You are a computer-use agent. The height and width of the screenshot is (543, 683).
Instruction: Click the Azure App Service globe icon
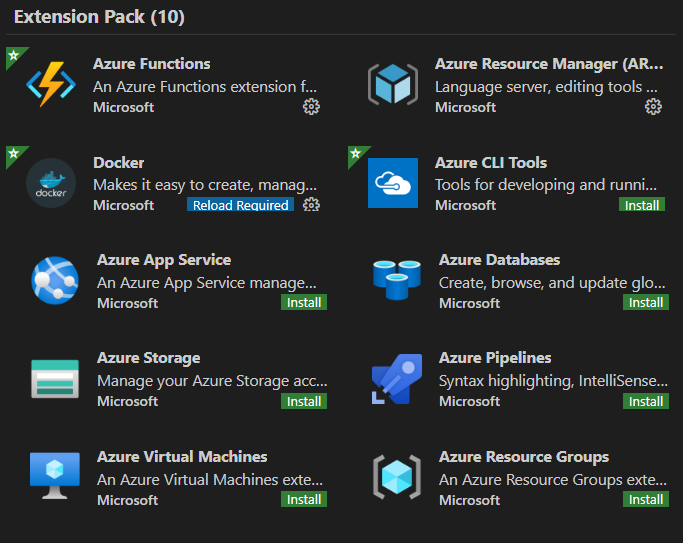pyautogui.click(x=54, y=280)
